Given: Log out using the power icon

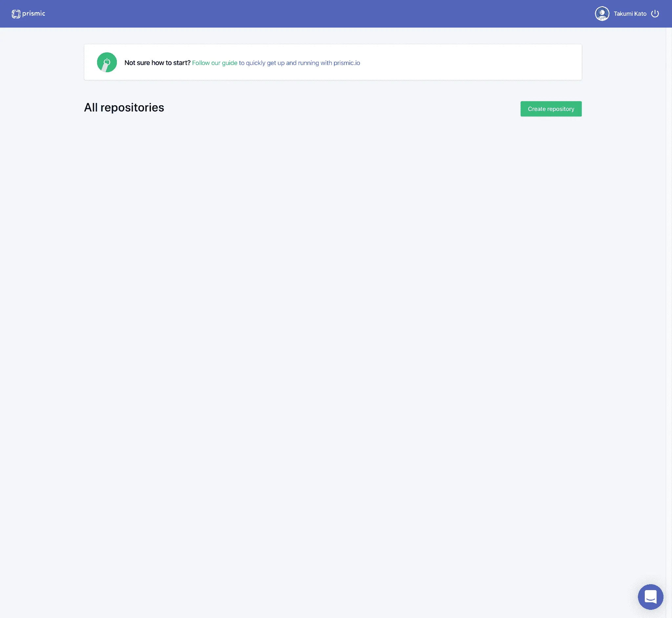Looking at the screenshot, I should [x=655, y=14].
